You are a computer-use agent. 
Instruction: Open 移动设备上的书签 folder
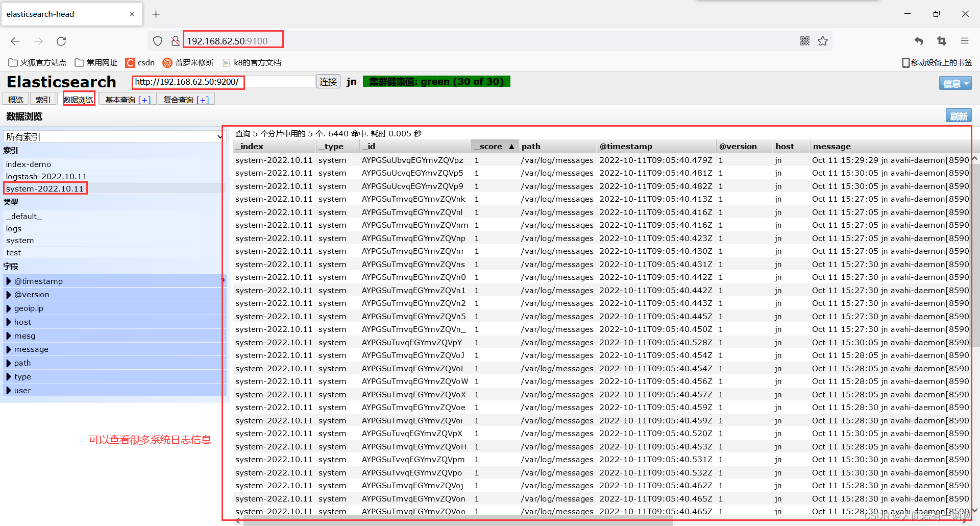pyautogui.click(x=937, y=62)
